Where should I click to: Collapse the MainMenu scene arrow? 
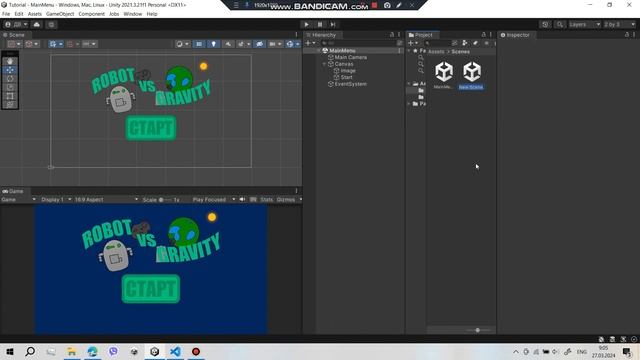click(x=319, y=51)
